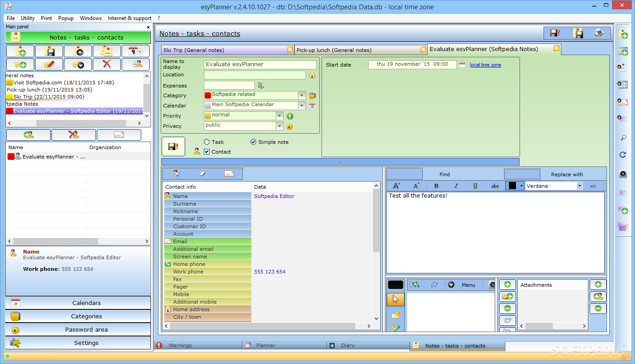Viewport: 635px width, 364px height.
Task: Click the Location input field
Action: tap(255, 75)
